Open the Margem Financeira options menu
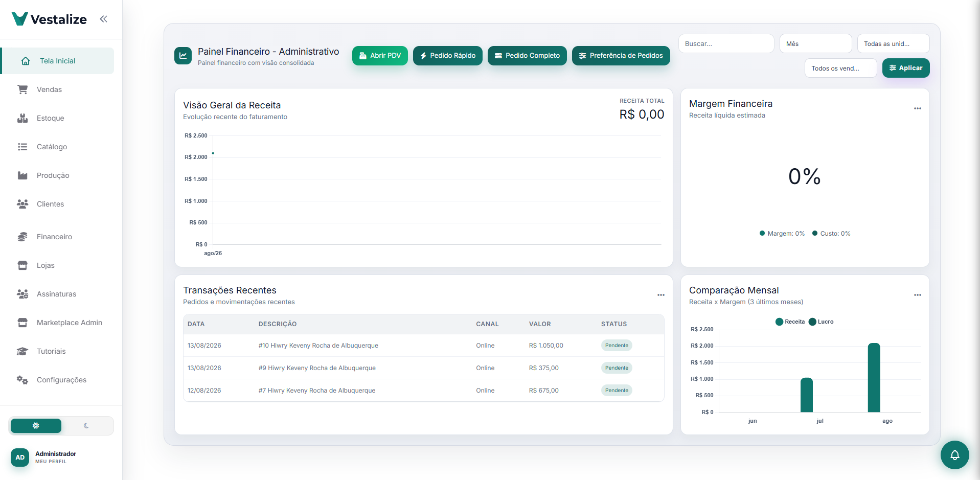The width and height of the screenshot is (980, 480). [918, 108]
